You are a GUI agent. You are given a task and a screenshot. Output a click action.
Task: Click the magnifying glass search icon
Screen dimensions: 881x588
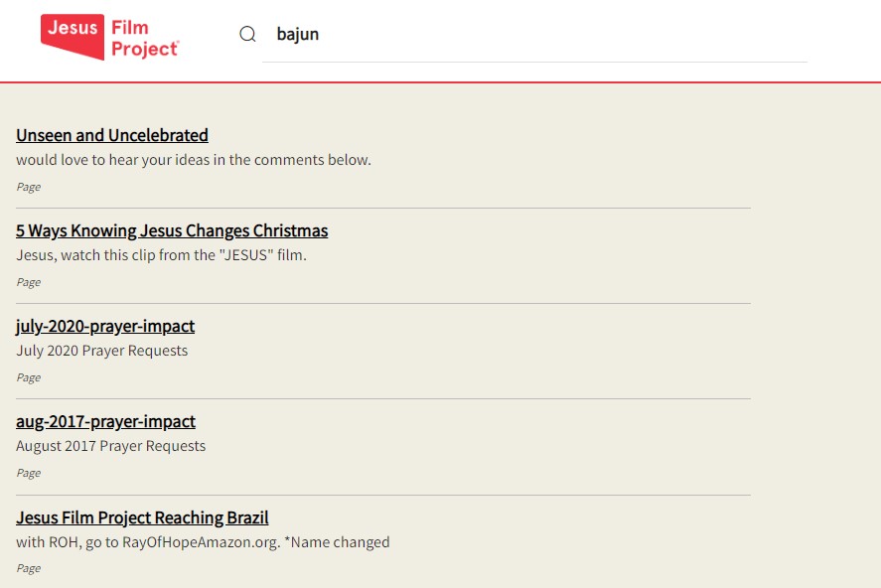pos(248,34)
